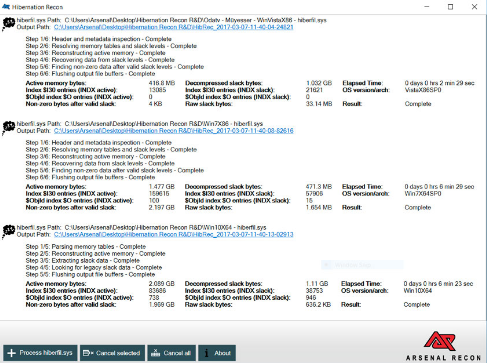Open the About dialog
The height and width of the screenshot is (363, 487).
[x=217, y=353]
